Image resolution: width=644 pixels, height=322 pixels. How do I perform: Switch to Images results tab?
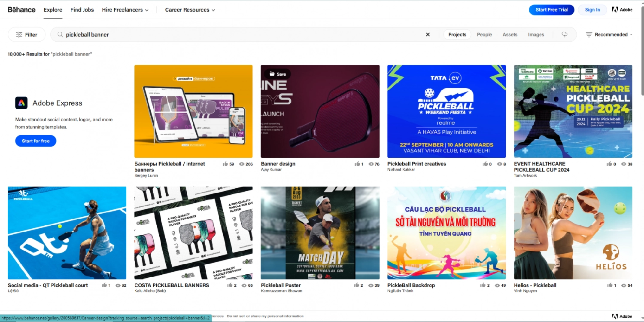coord(536,34)
